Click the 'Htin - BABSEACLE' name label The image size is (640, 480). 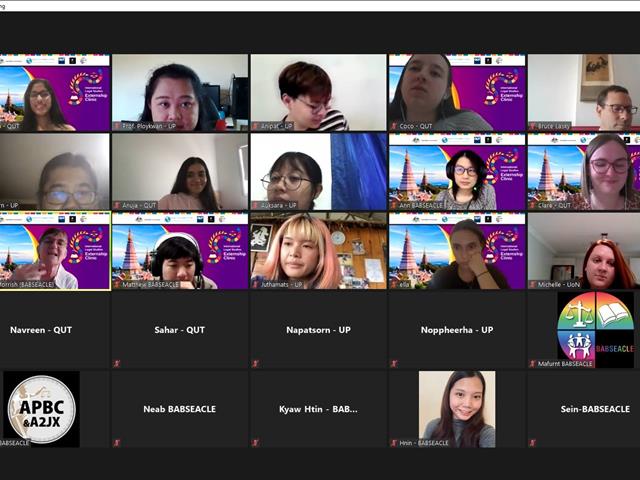424,443
